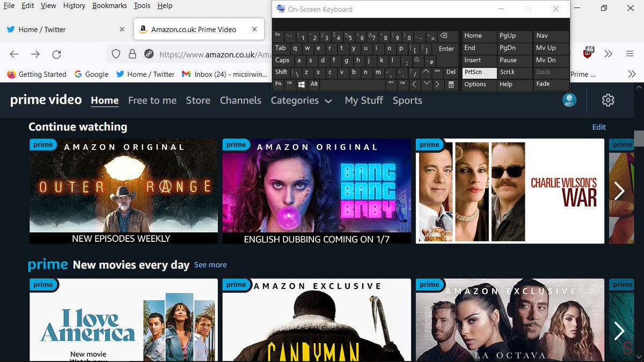Viewport: 644px width, 362px height.
Task: Toggle the Fade key on the On-Screen Keyboard
Action: (x=551, y=84)
